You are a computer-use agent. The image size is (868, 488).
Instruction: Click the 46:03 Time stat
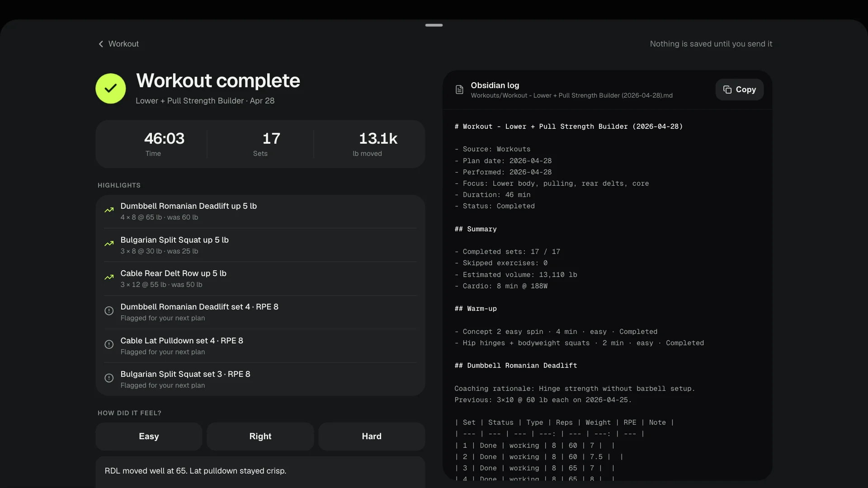153,144
